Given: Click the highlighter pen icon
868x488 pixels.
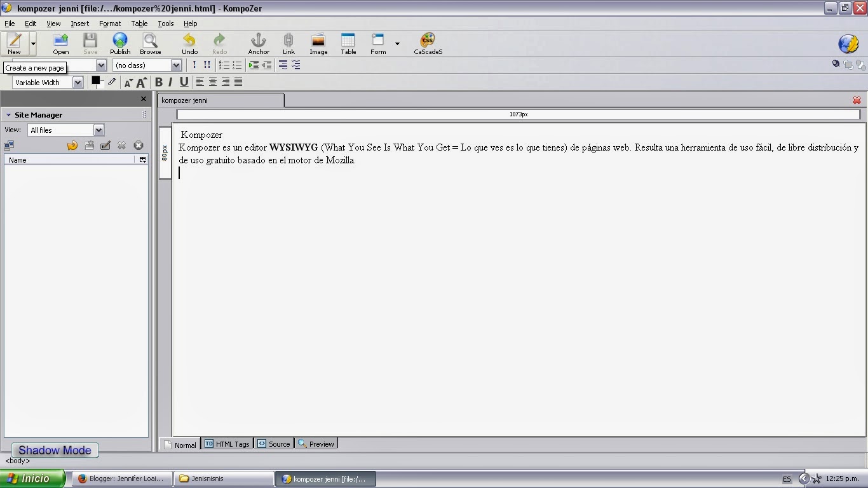Looking at the screenshot, I should click(112, 81).
